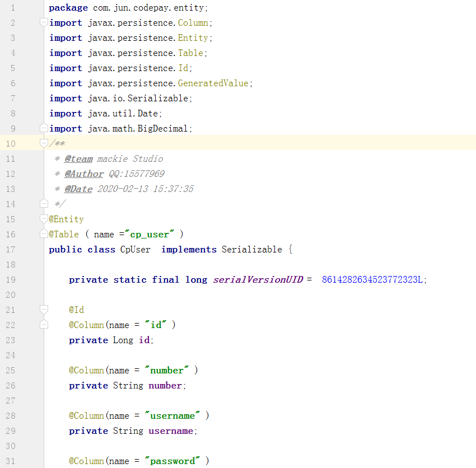Click java.io.Serializable import text
The width and height of the screenshot is (476, 468).
[x=138, y=99]
